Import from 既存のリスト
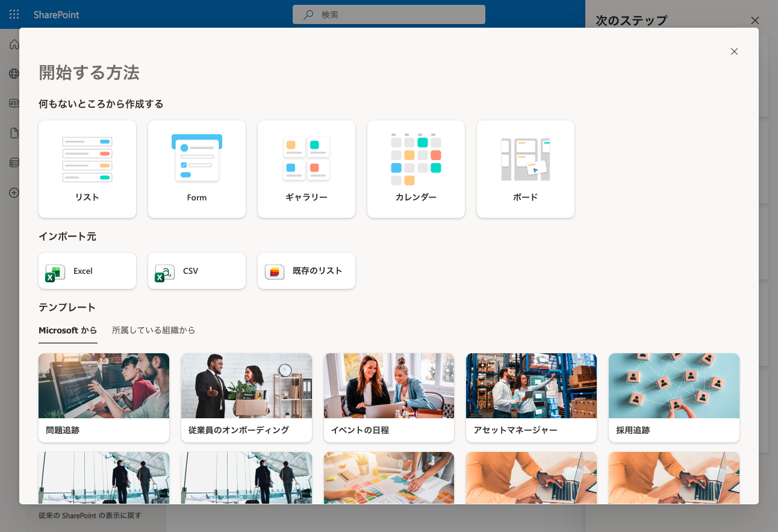778x532 pixels. (307, 271)
